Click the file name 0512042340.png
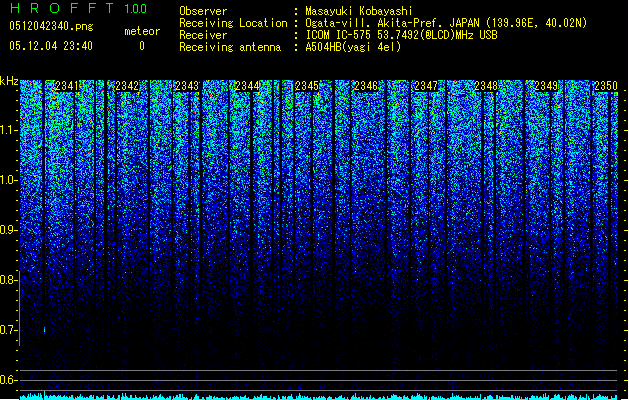 [x=51, y=26]
